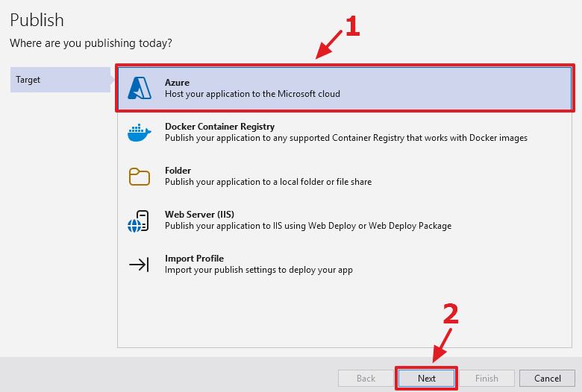This screenshot has width=582, height=392.
Task: Click the local folder or file share description
Action: coord(268,182)
